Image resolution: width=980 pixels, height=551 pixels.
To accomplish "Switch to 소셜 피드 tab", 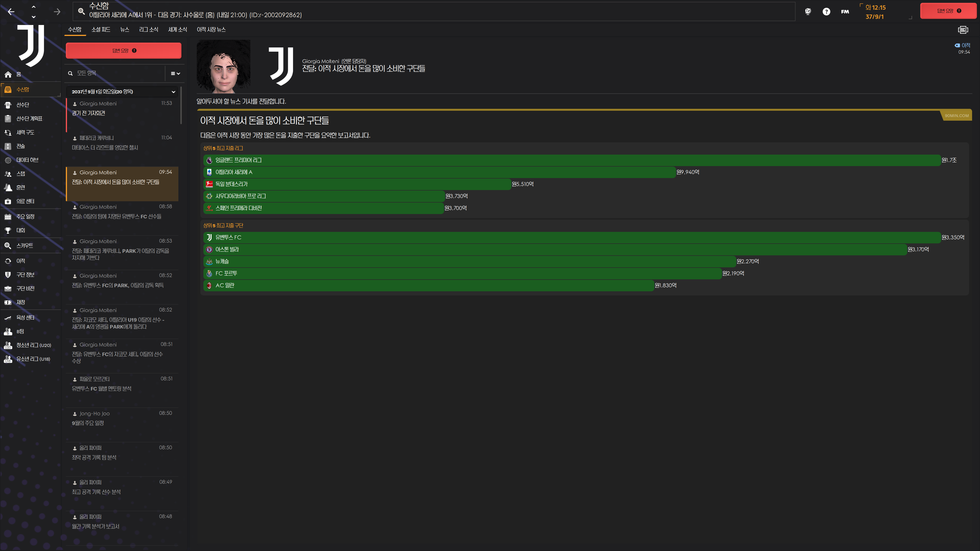I will (101, 29).
